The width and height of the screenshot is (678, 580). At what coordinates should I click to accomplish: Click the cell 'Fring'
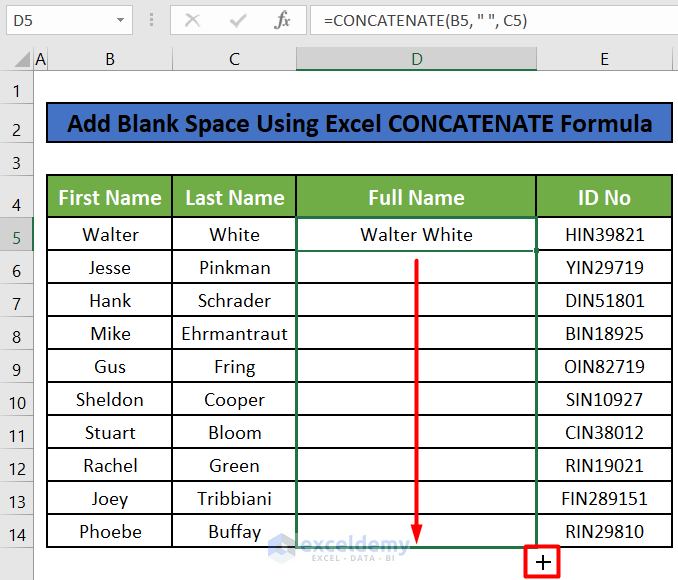pyautogui.click(x=234, y=366)
